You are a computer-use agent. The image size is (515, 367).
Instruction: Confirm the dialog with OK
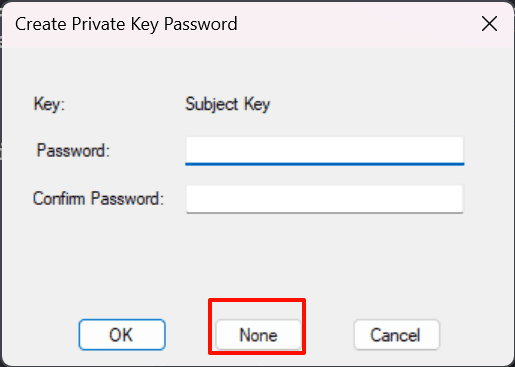point(122,335)
